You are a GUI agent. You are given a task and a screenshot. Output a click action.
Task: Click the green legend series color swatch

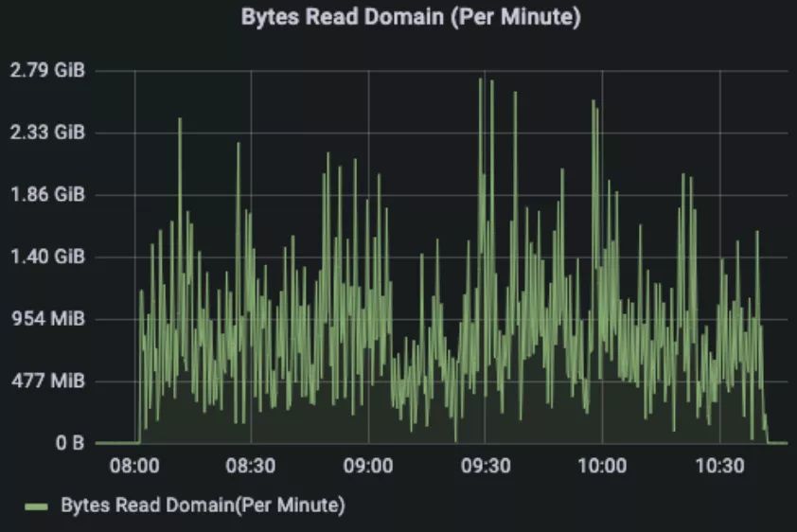click(x=36, y=505)
